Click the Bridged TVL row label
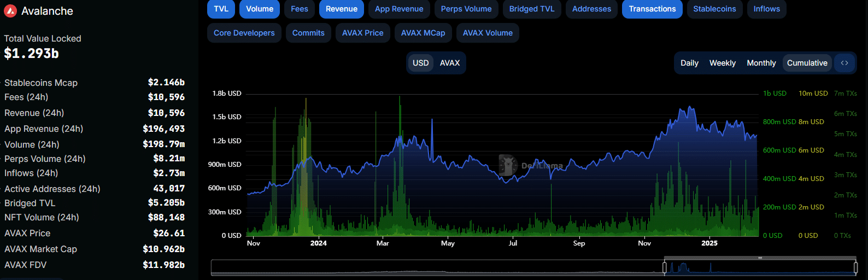Image resolution: width=868 pixels, height=280 pixels. 30,203
